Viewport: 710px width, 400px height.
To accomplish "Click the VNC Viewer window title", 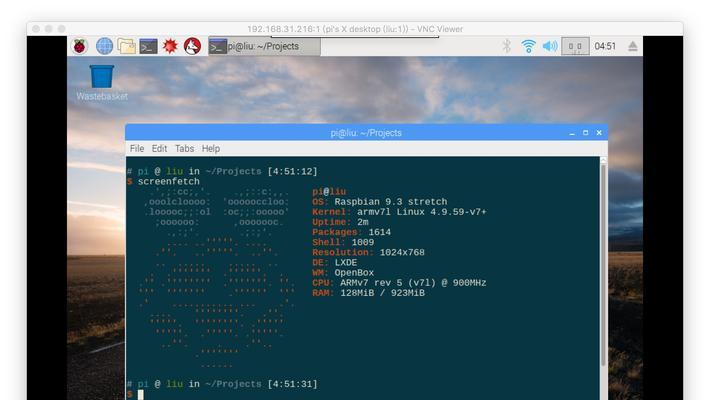I will 355,29.
